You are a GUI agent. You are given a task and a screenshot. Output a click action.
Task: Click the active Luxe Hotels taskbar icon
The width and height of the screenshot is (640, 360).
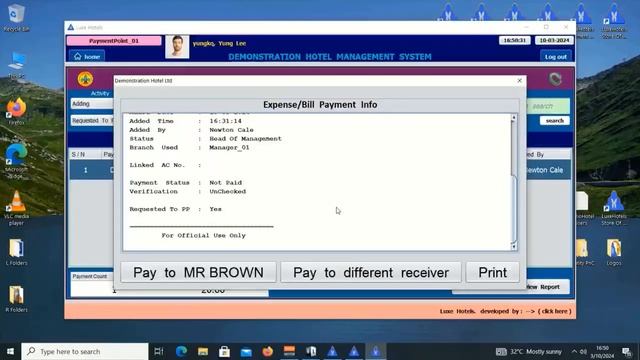click(x=376, y=351)
